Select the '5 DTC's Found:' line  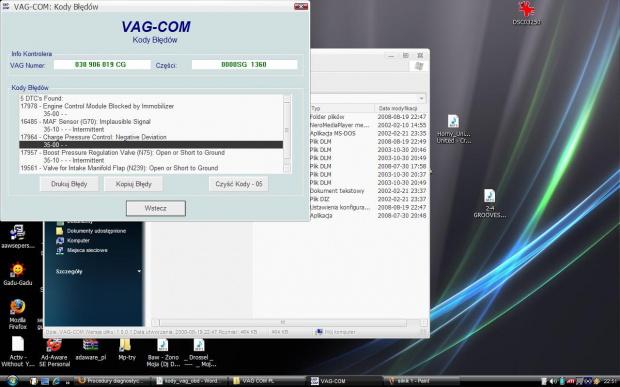[x=42, y=98]
